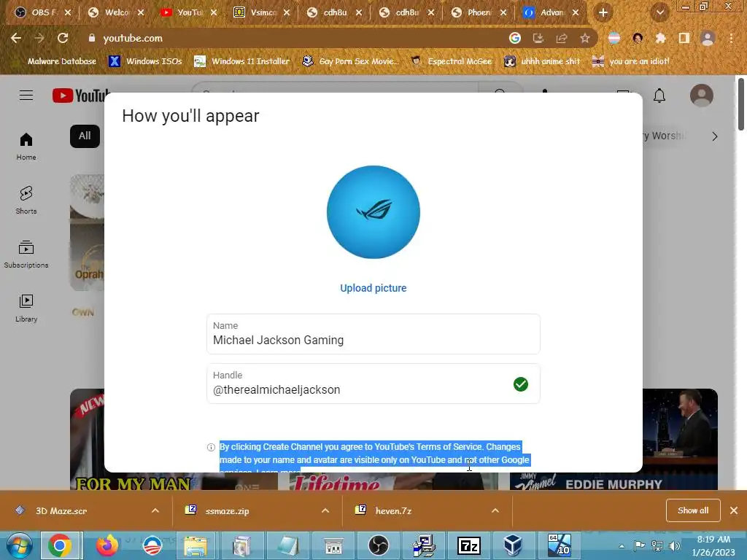
Task: Click the blue profile picture avatar
Action: (373, 212)
